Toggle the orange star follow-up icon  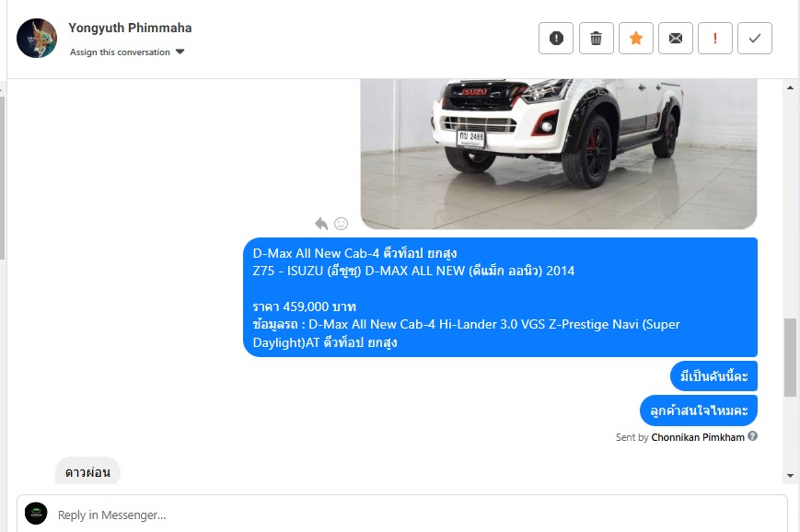point(636,39)
